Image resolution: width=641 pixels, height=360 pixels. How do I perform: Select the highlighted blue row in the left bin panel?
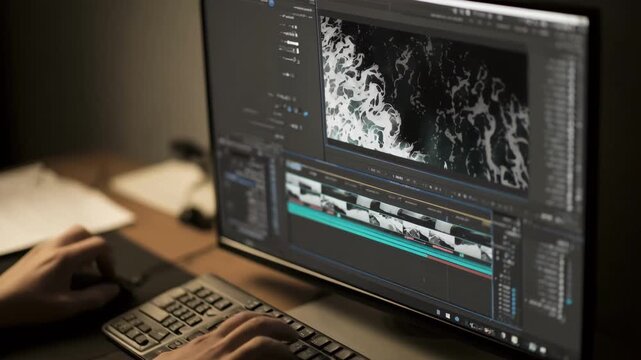241,179
